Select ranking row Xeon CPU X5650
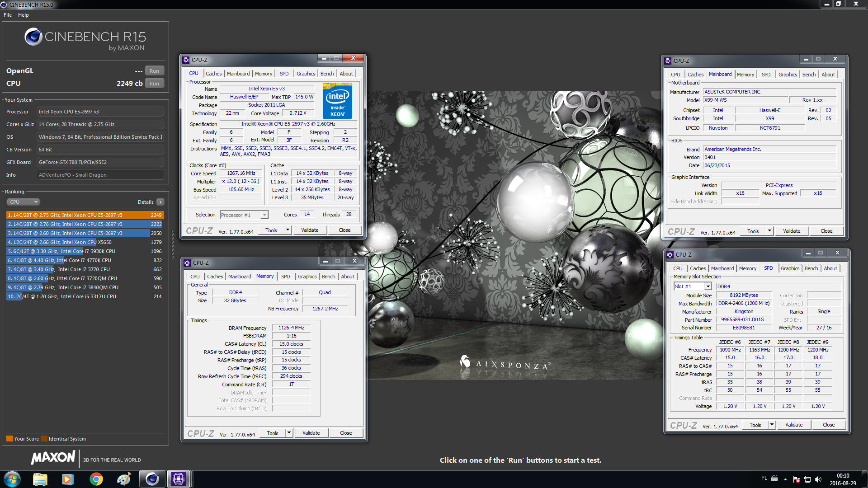 [85, 242]
